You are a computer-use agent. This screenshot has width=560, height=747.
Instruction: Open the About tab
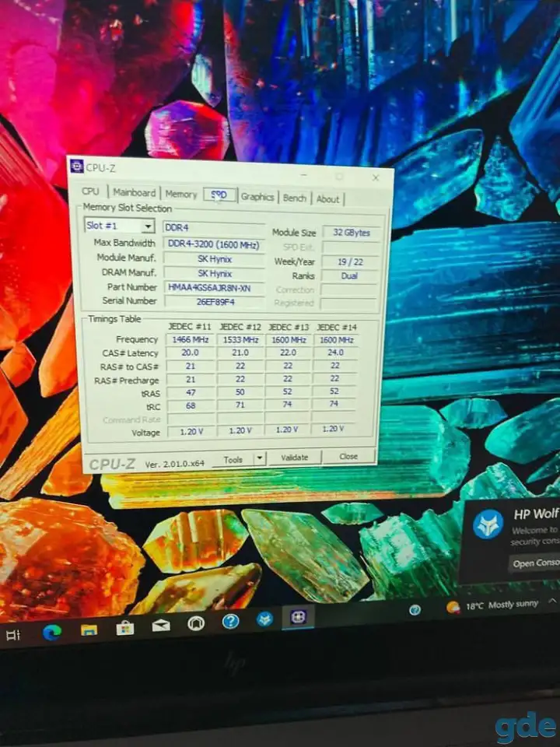pyautogui.click(x=327, y=199)
